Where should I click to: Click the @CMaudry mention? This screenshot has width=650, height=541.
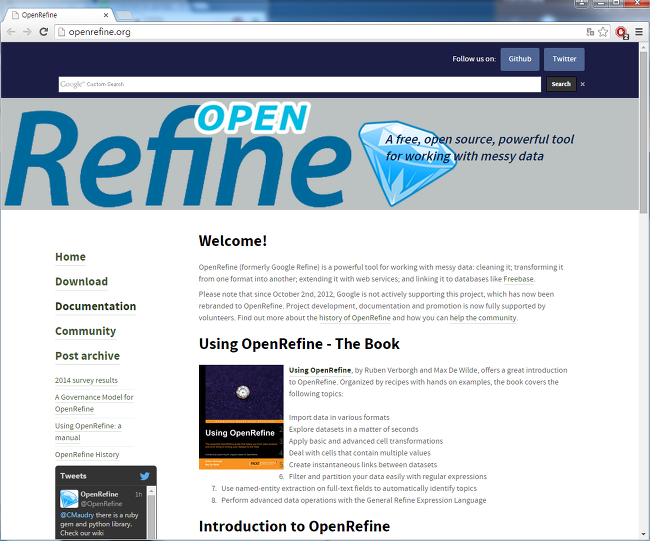(77, 515)
